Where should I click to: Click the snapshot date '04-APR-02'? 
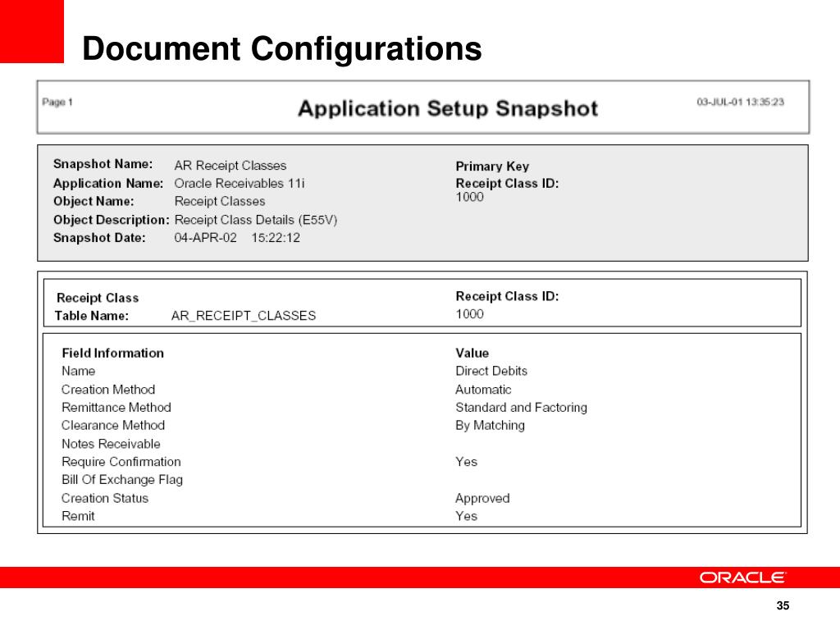pyautogui.click(x=206, y=238)
